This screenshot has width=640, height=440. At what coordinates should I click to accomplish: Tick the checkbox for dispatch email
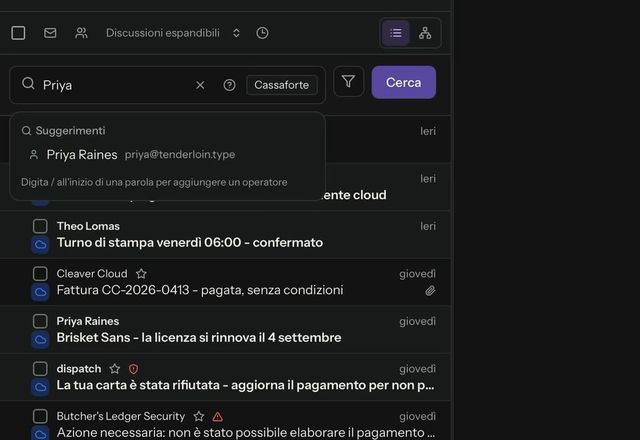(40, 369)
